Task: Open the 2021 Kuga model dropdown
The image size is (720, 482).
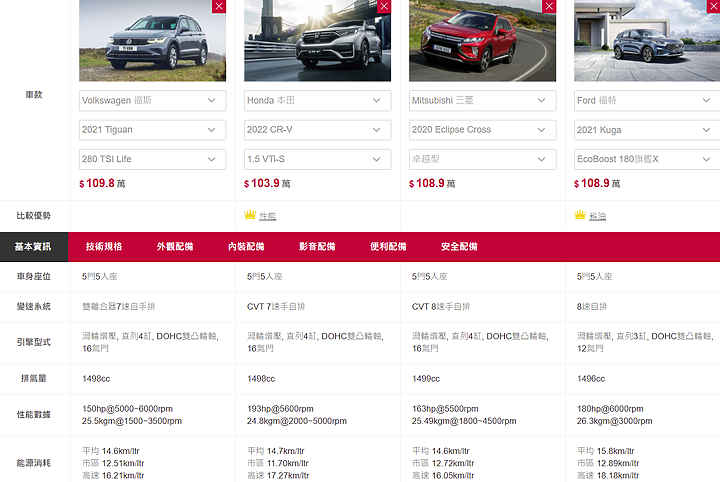Action: [647, 130]
